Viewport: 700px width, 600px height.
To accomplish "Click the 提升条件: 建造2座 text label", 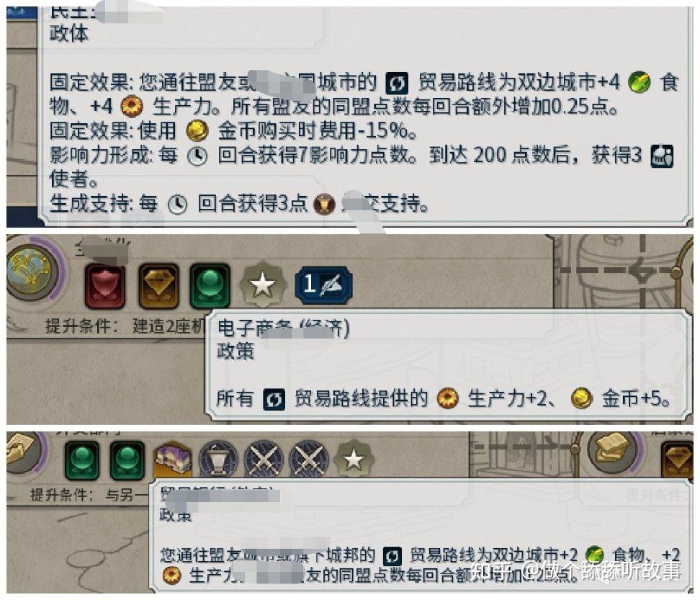I will click(x=117, y=326).
